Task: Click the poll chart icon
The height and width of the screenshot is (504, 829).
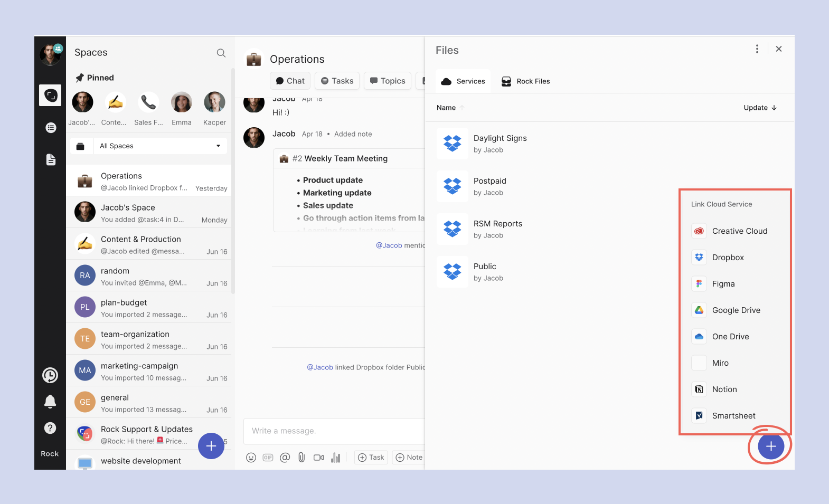Action: click(335, 458)
